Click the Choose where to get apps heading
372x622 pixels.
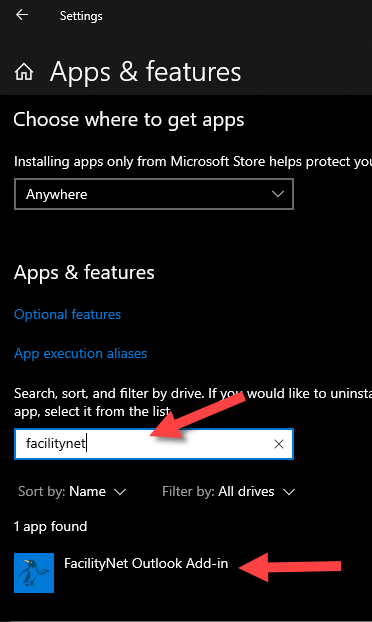(129, 120)
